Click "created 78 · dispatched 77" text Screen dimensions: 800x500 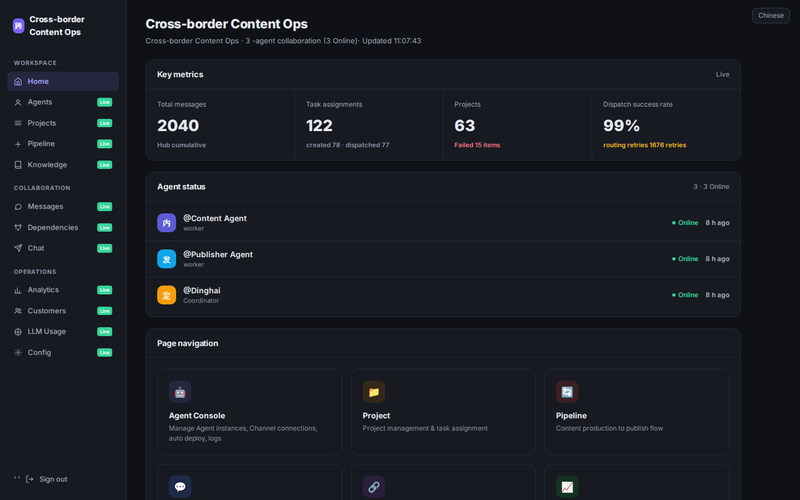(347, 145)
